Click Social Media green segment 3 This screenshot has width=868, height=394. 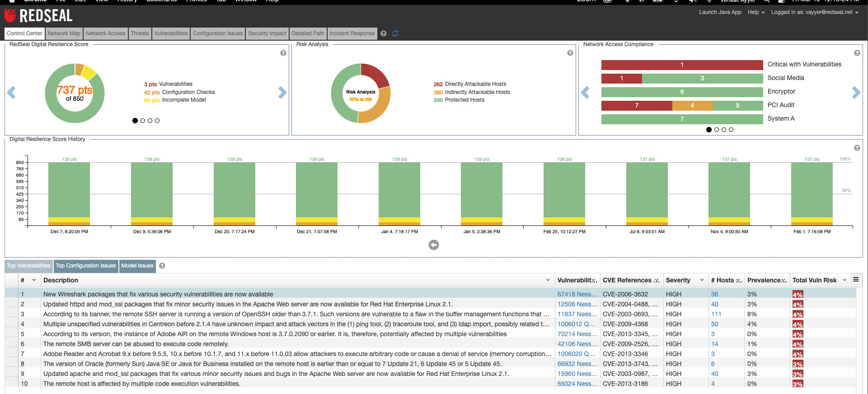pos(702,78)
